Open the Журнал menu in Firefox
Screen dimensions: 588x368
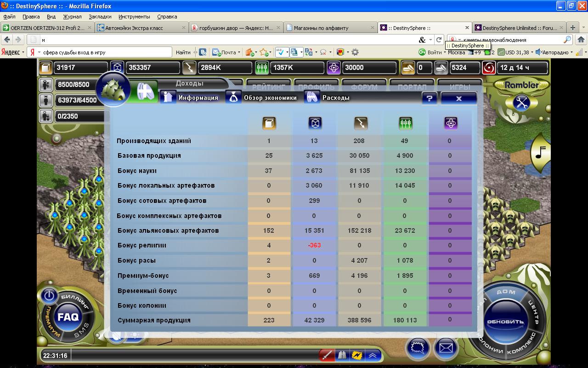click(x=72, y=17)
